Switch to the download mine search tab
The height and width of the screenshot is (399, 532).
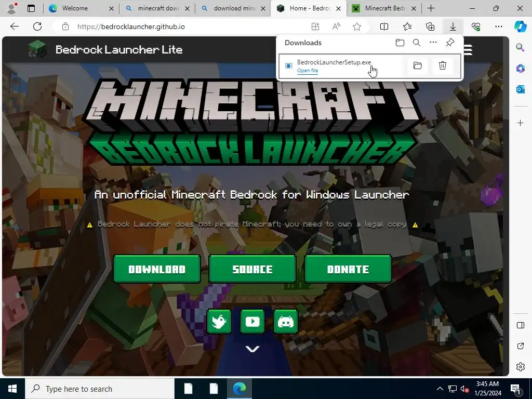234,8
